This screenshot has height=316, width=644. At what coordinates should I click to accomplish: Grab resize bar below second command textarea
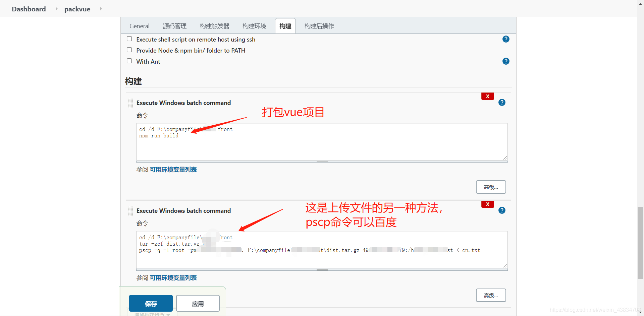click(x=322, y=269)
